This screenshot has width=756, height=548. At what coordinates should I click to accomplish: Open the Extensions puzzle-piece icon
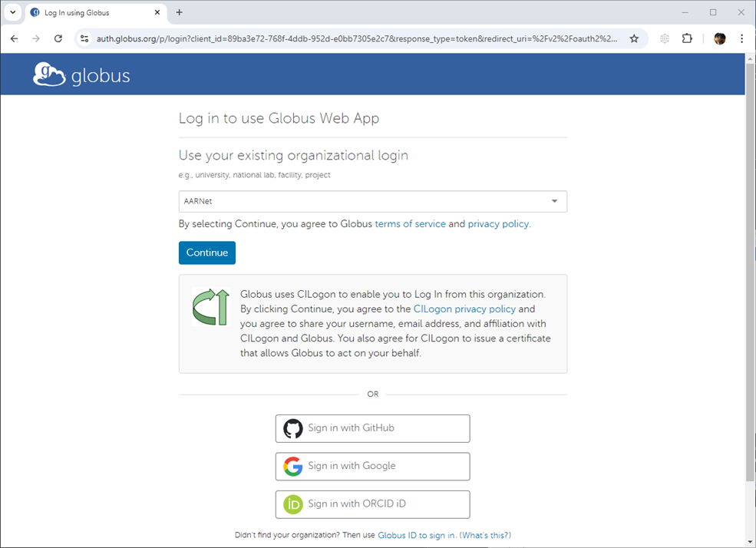tap(687, 38)
